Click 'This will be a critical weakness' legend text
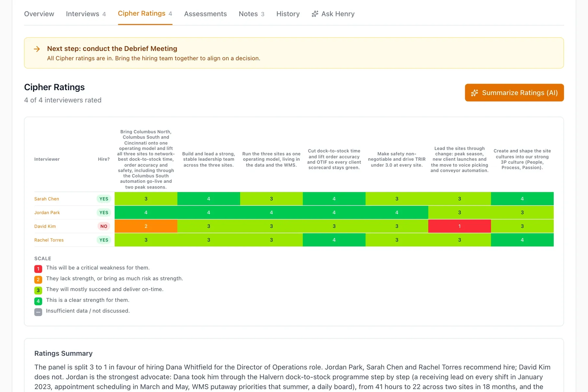Viewport: 588px width, 392px height. [98, 268]
